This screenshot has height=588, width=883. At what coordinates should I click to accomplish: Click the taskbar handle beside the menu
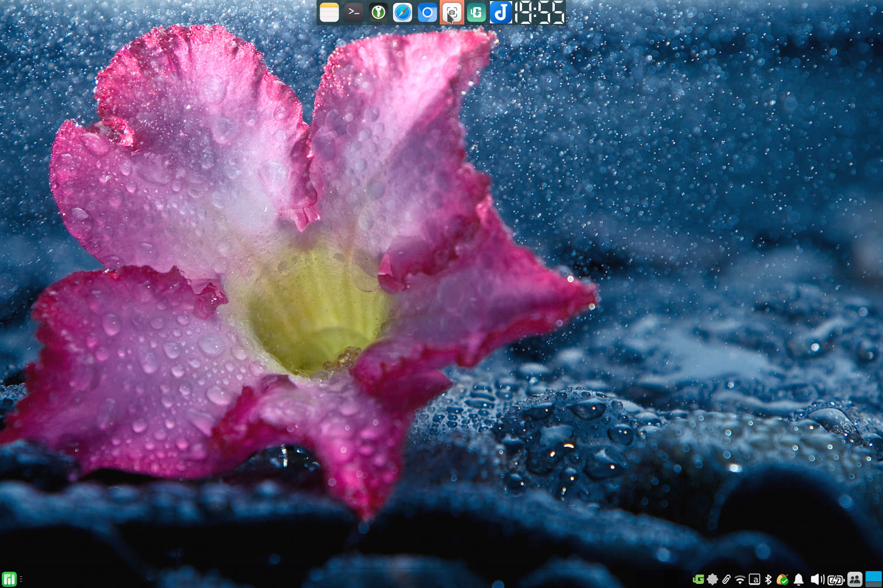coord(21,579)
